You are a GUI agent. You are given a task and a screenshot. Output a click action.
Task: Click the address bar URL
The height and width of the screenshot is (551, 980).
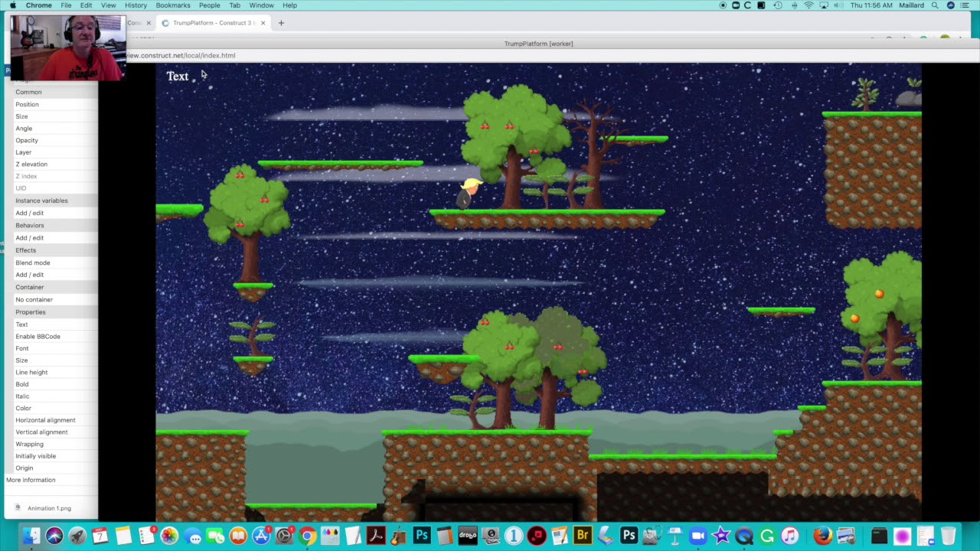tap(181, 55)
